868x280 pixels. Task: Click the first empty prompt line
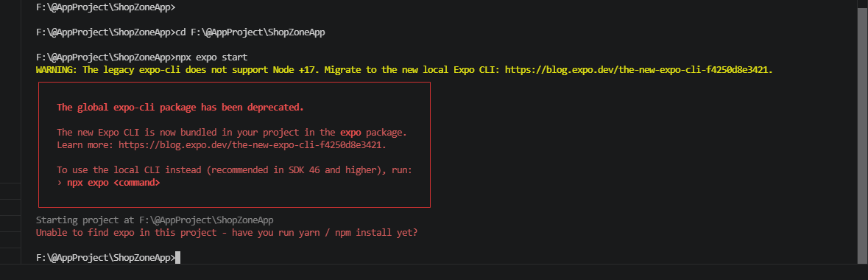point(106,7)
